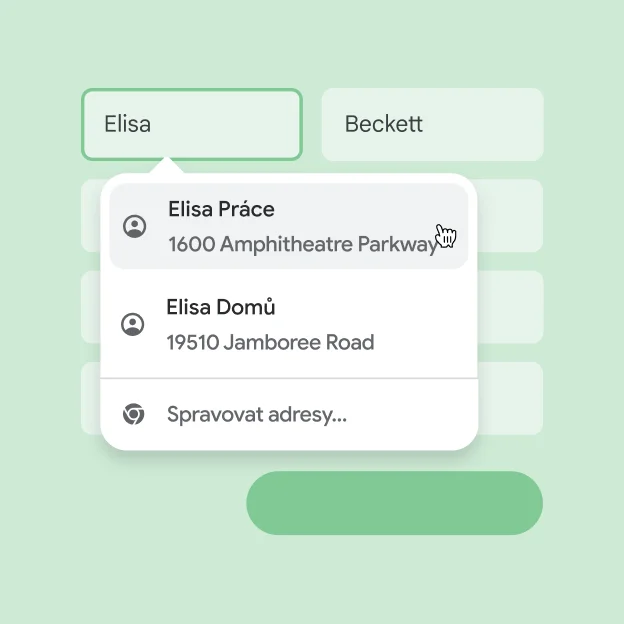The image size is (624, 624).
Task: Select the Elisa Práce autofill suggestion
Action: pyautogui.click(x=288, y=226)
